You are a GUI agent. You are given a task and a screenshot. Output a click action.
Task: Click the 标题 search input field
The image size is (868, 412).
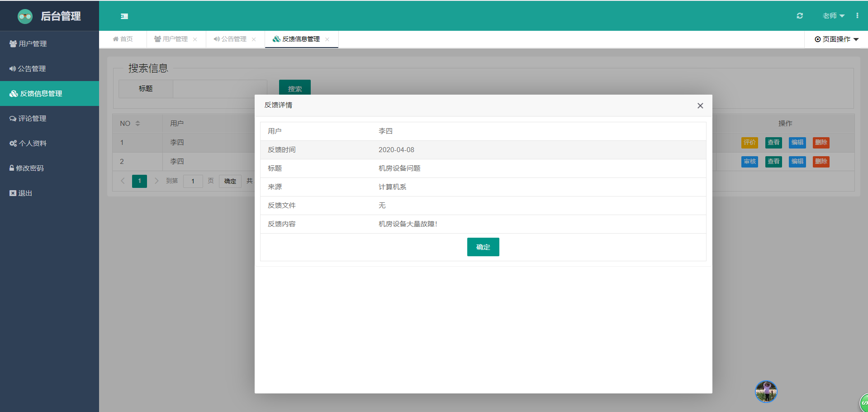point(220,89)
